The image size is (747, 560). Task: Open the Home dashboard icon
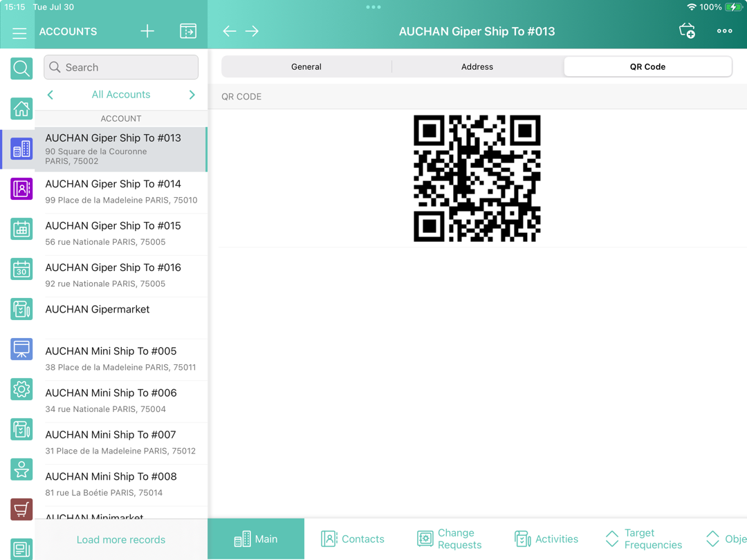click(21, 109)
